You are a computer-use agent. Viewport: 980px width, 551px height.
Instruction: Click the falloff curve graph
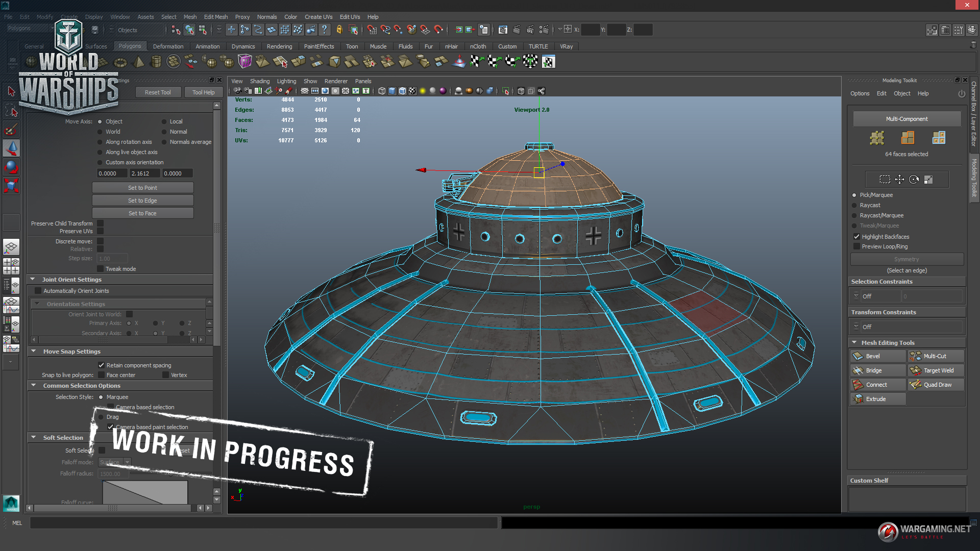tap(145, 492)
